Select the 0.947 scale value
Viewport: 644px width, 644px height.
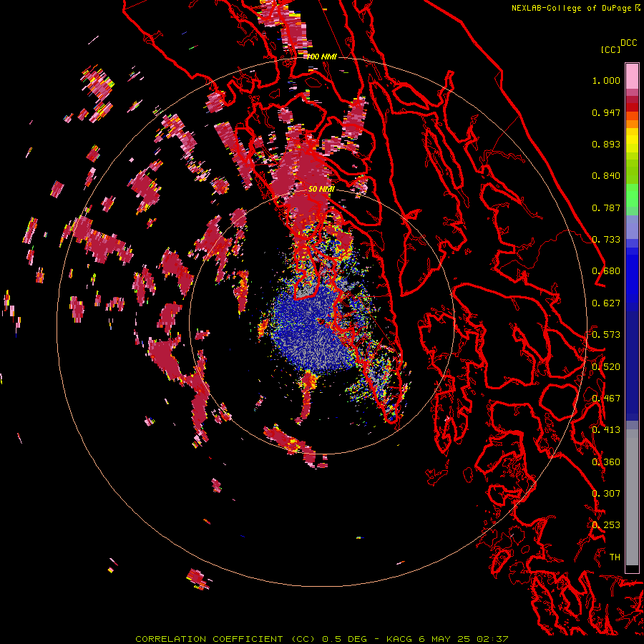coord(606,112)
